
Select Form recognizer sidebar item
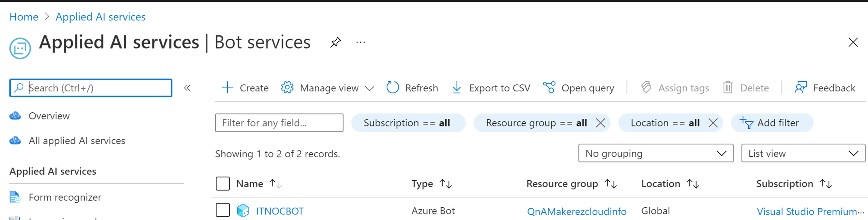click(x=65, y=197)
